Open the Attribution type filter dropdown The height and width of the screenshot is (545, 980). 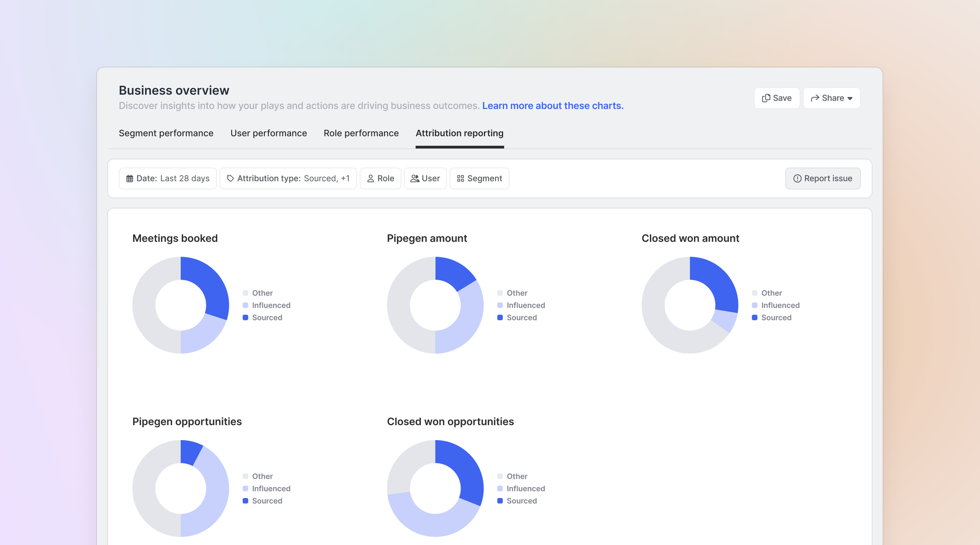coord(288,179)
